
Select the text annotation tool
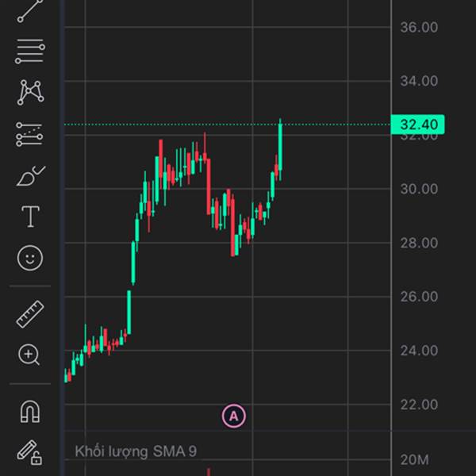(x=30, y=217)
